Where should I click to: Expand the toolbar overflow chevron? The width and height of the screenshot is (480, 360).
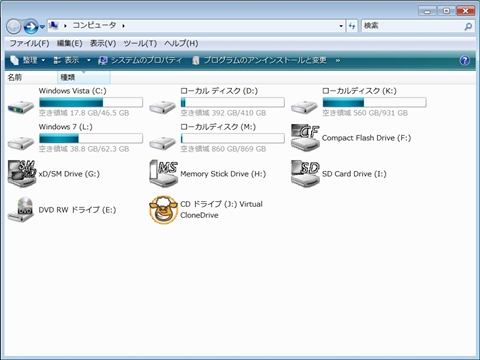(x=338, y=60)
